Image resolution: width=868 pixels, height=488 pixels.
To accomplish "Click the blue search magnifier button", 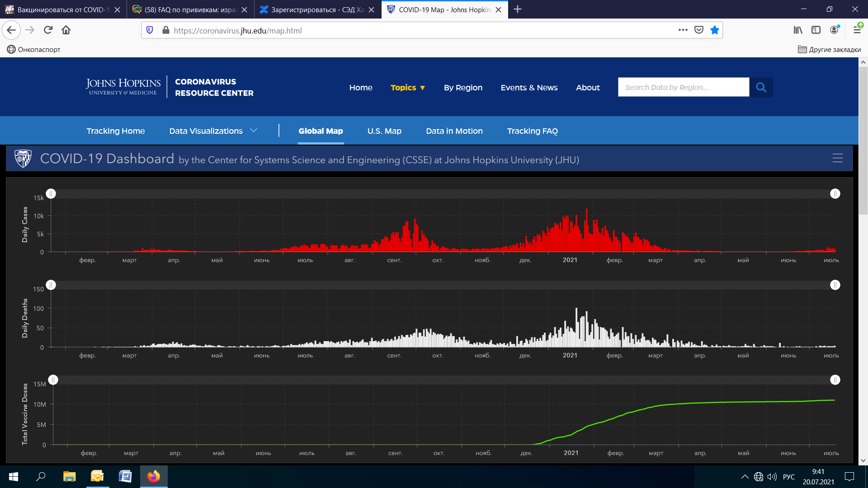I will 761,87.
